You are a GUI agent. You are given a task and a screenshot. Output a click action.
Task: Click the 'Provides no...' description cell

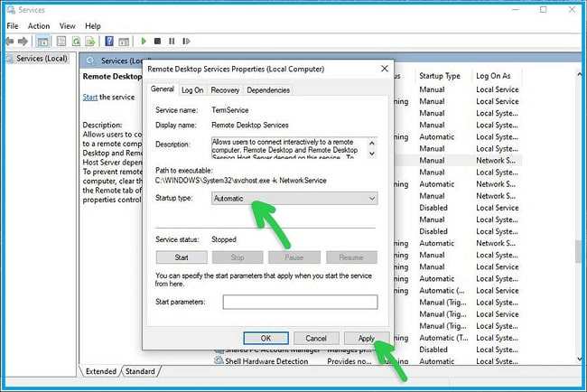349,361
